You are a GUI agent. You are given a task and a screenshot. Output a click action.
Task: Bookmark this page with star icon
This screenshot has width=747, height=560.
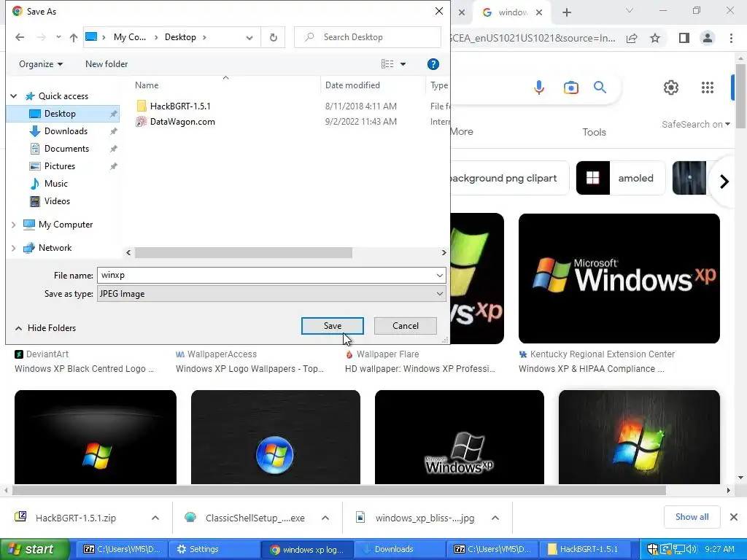click(655, 38)
